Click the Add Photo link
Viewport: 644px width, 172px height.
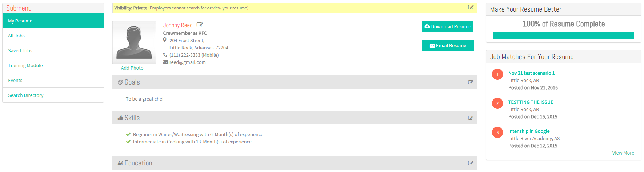[132, 68]
